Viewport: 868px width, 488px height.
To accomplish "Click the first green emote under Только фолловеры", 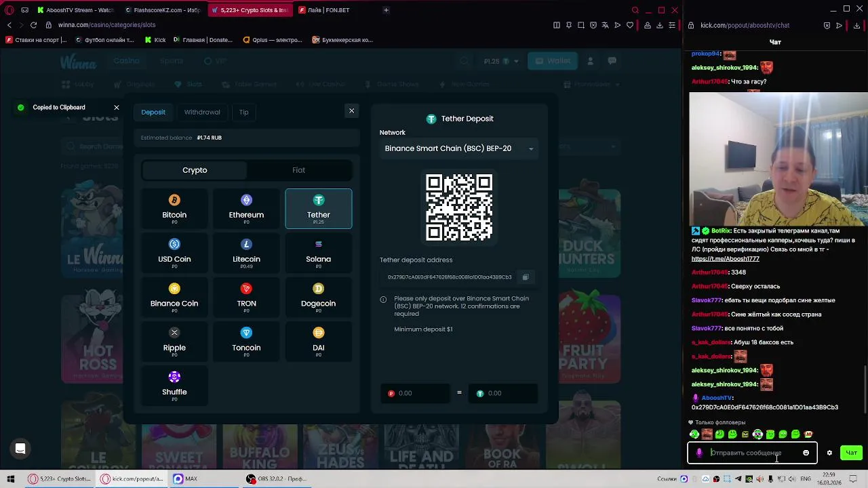I will coord(694,434).
